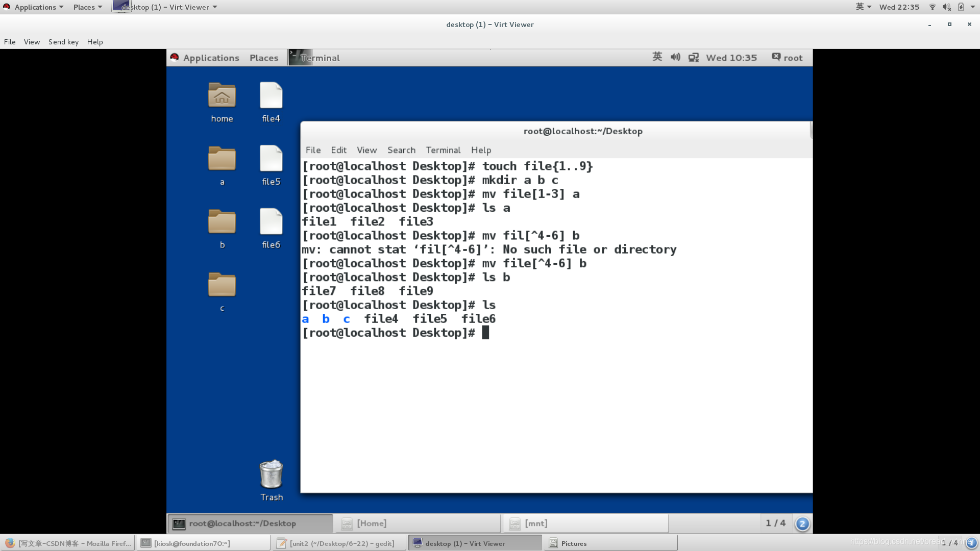
Task: Open folder b on guest desktop
Action: click(x=222, y=222)
